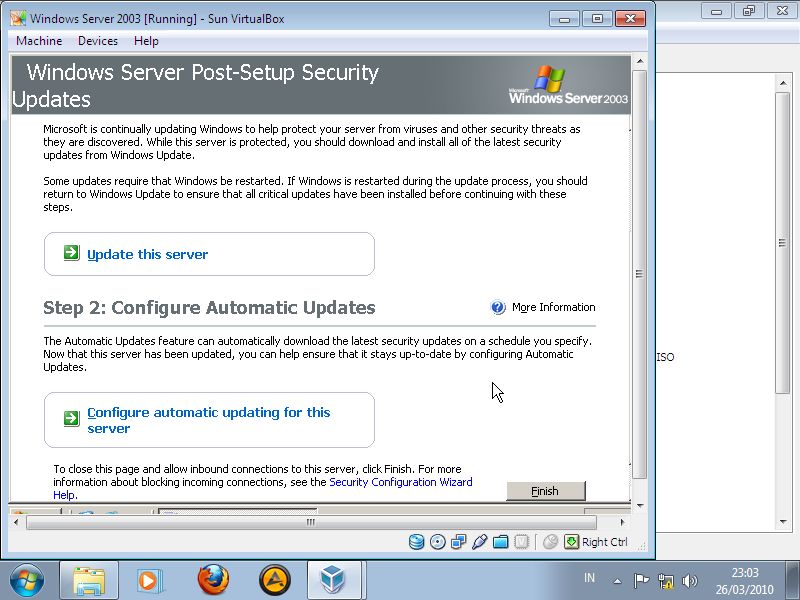Click the virtualization (VT-x) chip indicator
The image size is (800, 600).
[521, 542]
